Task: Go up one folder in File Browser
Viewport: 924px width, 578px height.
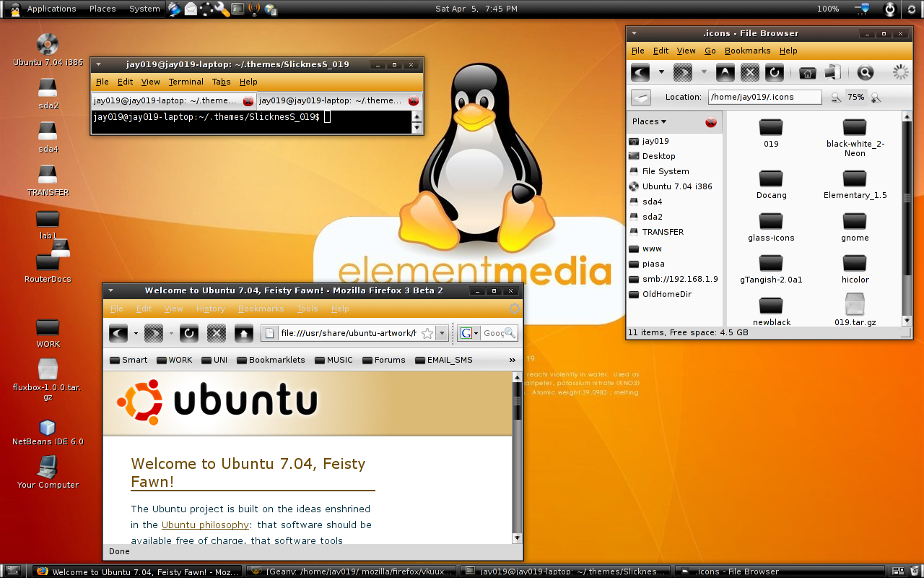Action: pyautogui.click(x=725, y=72)
